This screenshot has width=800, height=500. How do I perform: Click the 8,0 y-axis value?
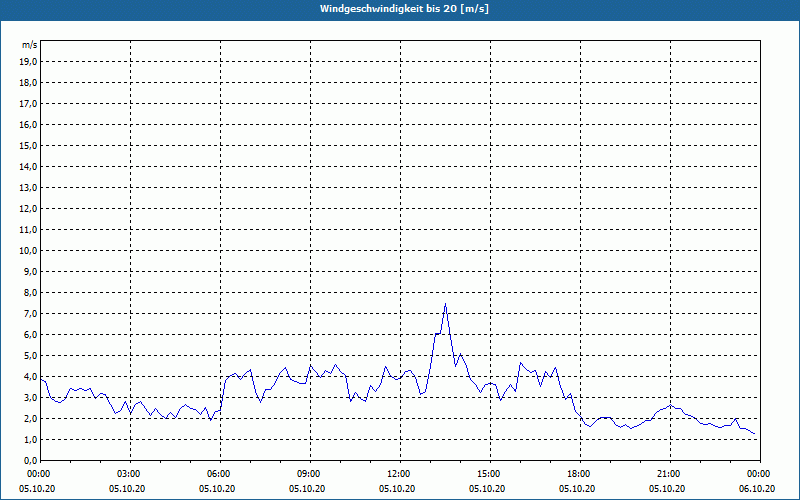(30, 292)
